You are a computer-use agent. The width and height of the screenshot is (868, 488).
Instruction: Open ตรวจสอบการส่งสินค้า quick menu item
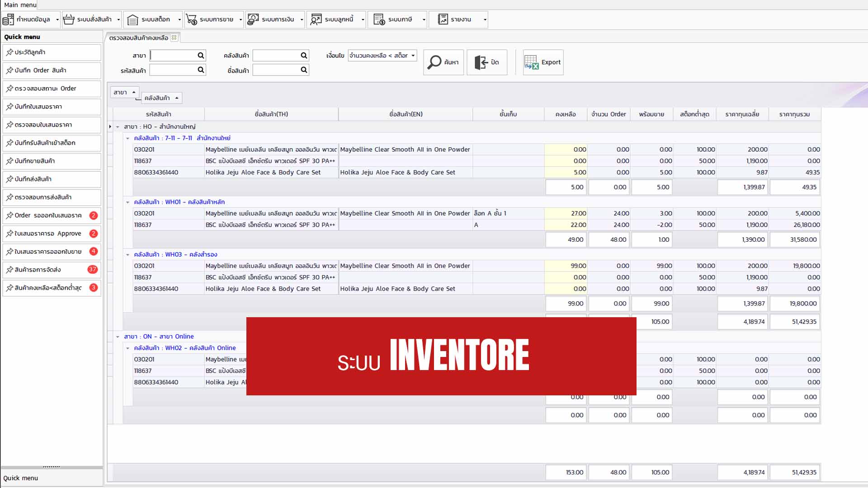click(52, 197)
